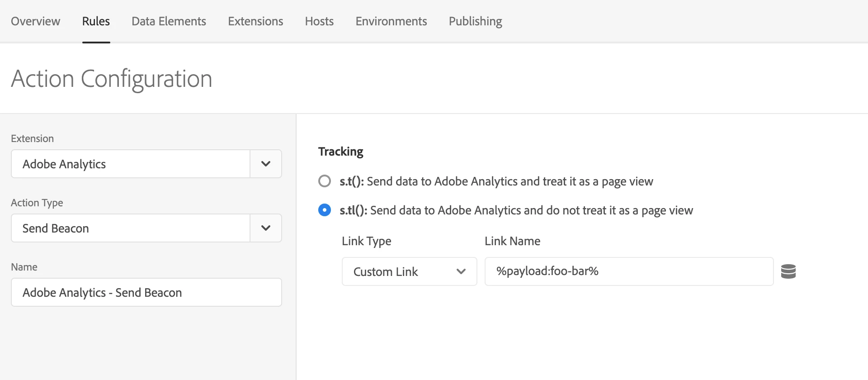Open the data element selector icon
The image size is (868, 380).
[x=788, y=271]
